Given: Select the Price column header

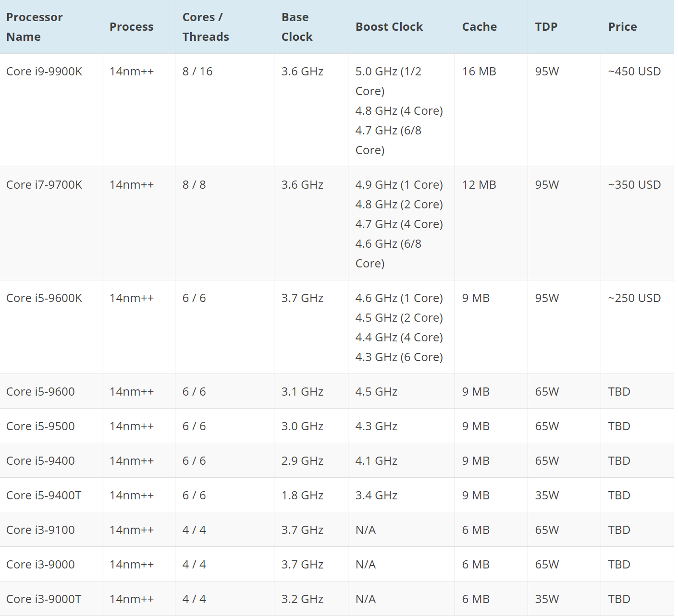Looking at the screenshot, I should coord(622,27).
